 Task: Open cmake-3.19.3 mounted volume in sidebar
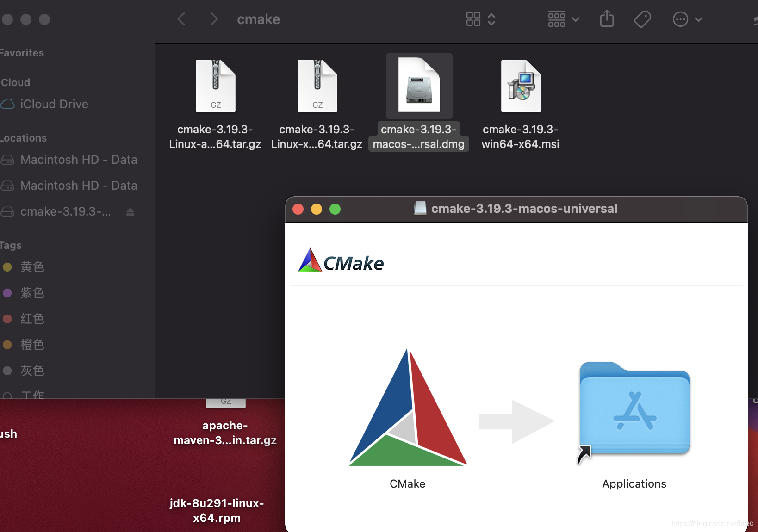click(x=66, y=211)
